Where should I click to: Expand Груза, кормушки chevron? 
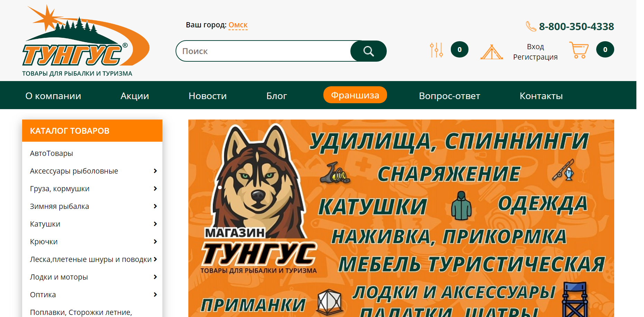tap(155, 188)
